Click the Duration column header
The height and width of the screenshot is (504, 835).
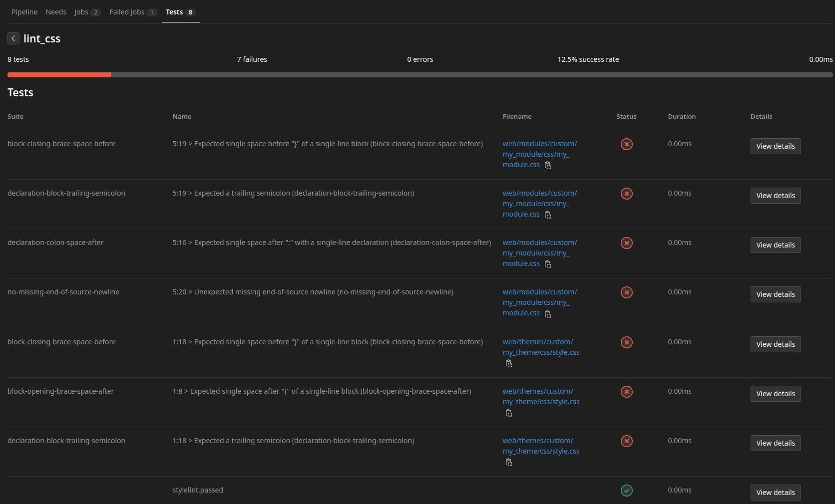[682, 116]
